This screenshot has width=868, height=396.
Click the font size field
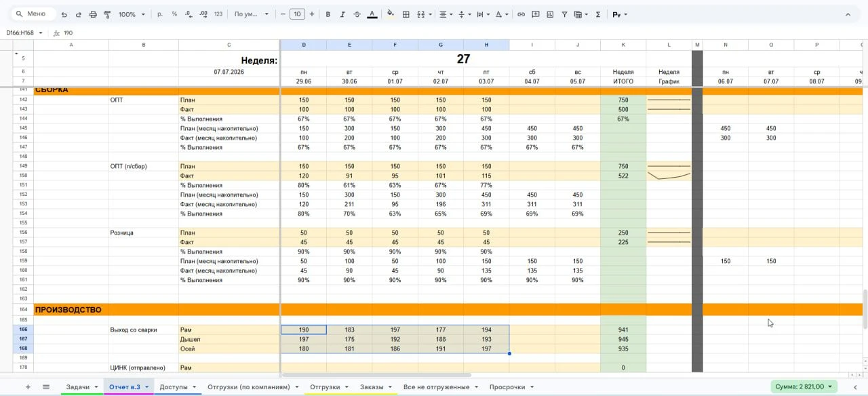[x=297, y=14]
